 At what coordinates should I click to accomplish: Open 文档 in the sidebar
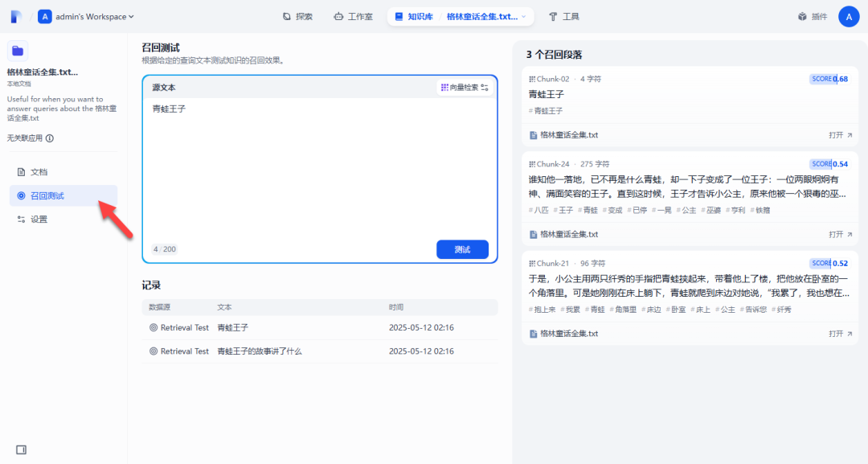click(x=63, y=172)
